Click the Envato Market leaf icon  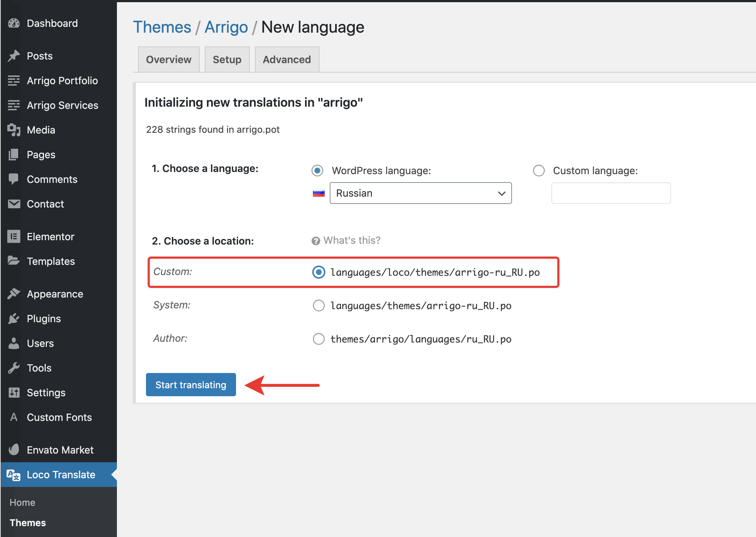coord(14,450)
